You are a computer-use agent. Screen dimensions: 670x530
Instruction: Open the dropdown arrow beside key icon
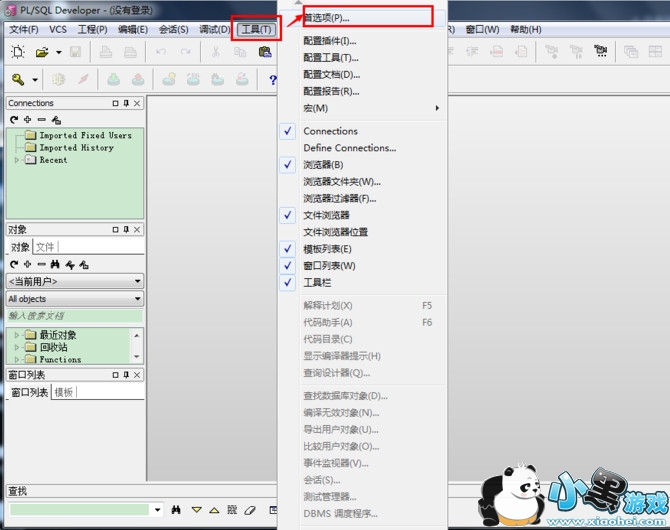pos(35,80)
